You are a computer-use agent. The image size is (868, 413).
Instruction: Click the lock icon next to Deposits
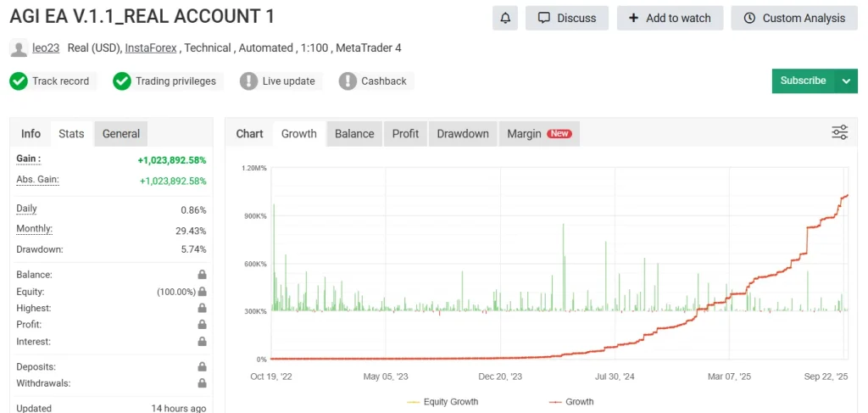pos(202,367)
